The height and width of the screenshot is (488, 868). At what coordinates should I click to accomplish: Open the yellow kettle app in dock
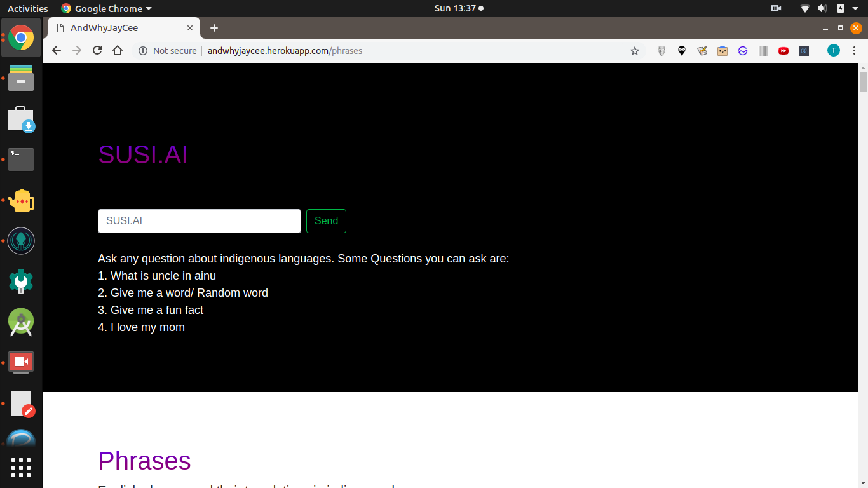21,201
